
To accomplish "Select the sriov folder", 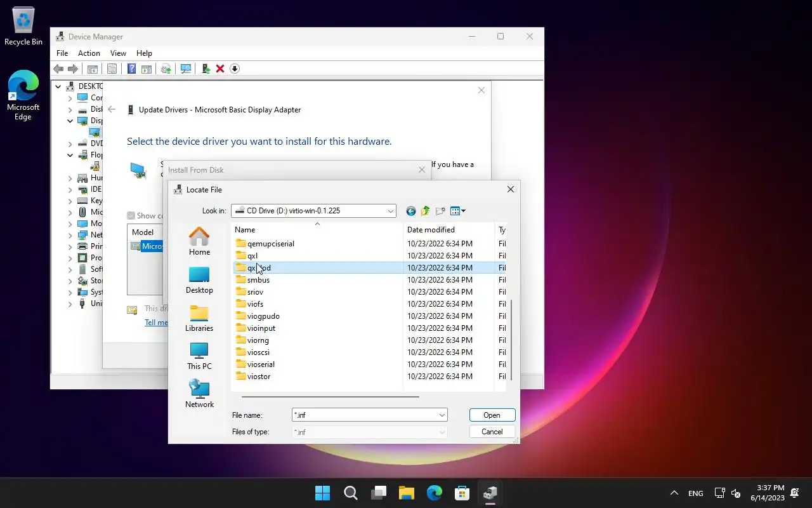I will [x=249, y=292].
